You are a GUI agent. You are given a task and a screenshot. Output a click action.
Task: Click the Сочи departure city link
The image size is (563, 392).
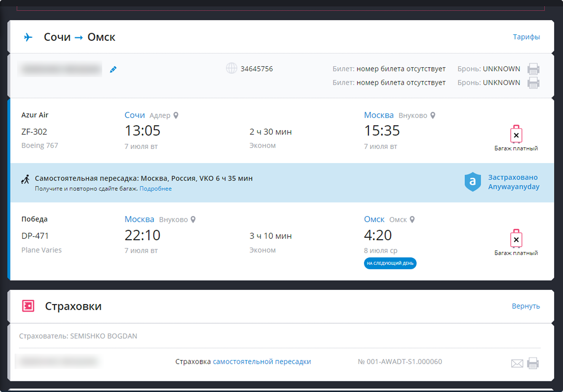click(135, 115)
